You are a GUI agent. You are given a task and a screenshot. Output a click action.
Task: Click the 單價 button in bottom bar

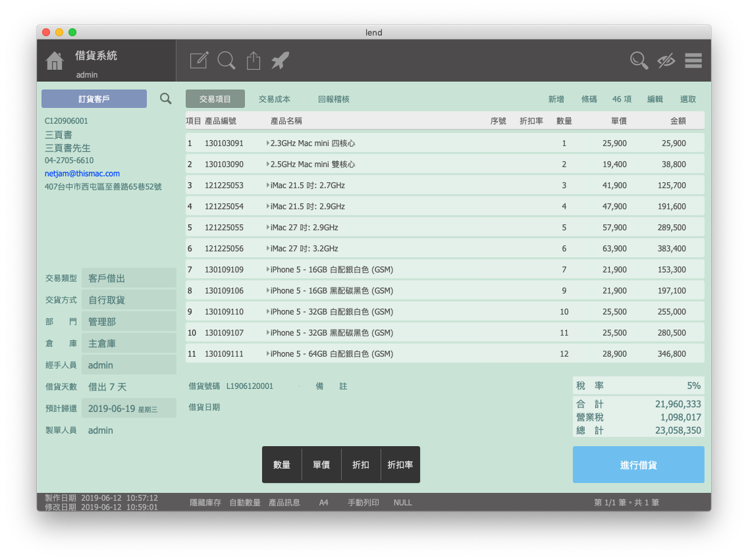coord(321,465)
